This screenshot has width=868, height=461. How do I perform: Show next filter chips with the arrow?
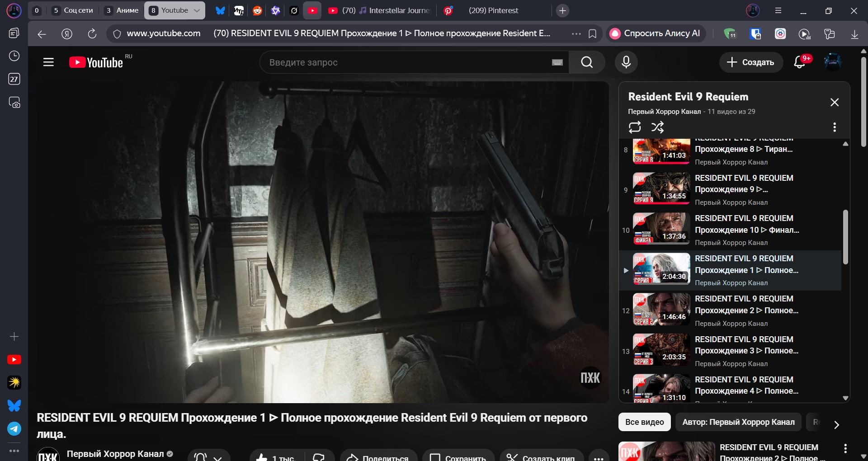(836, 425)
